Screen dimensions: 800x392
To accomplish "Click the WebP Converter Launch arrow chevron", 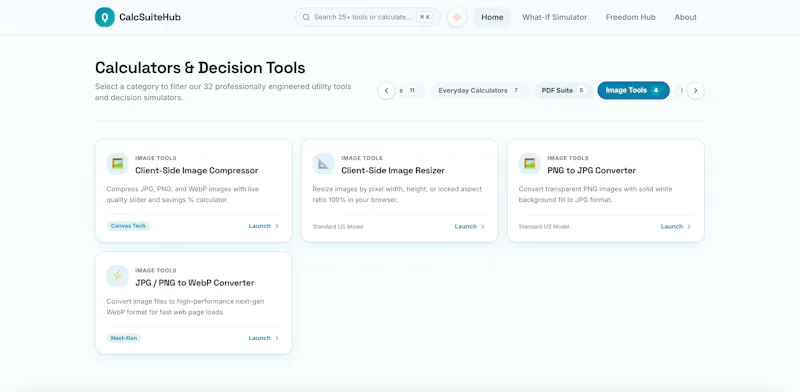I will [x=277, y=338].
